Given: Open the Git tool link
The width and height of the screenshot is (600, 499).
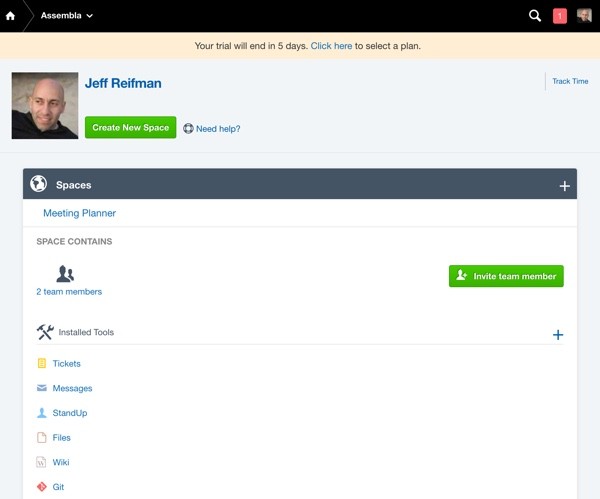Looking at the screenshot, I should (x=58, y=487).
